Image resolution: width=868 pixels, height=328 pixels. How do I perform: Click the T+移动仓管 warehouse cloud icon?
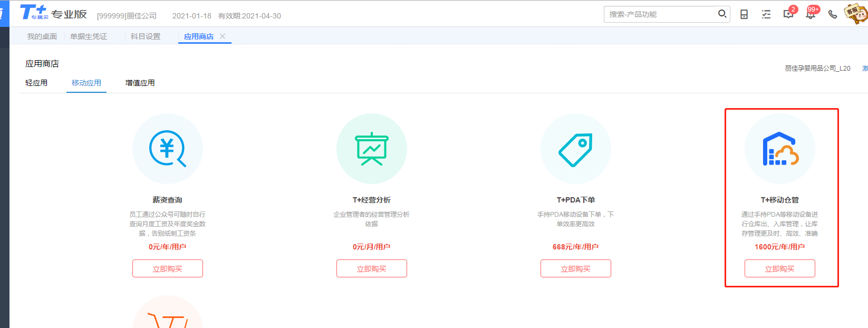point(780,149)
